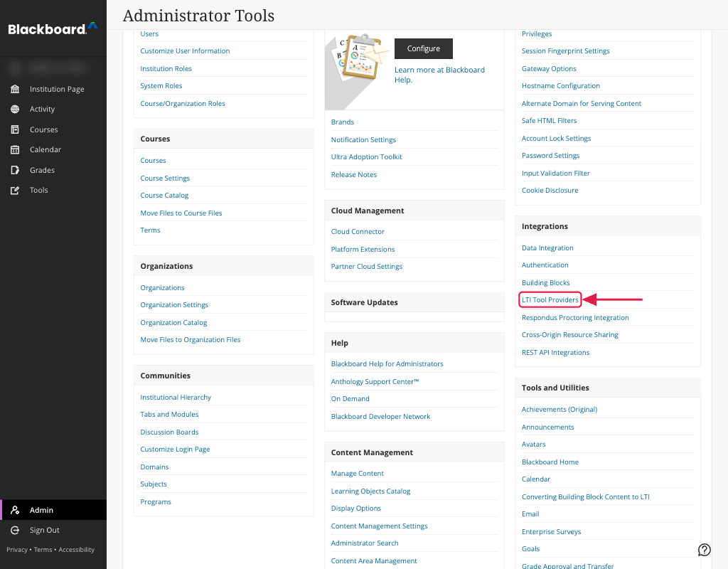Click the Calendar sidebar icon
The image size is (728, 569).
coord(15,149)
